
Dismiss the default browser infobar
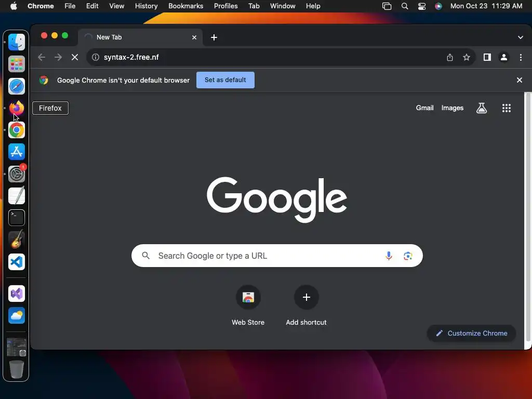[519, 80]
